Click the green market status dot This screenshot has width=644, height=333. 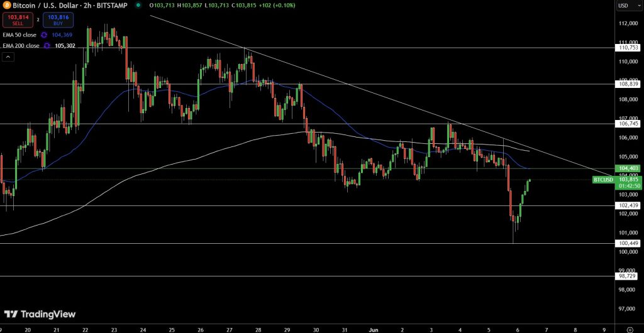click(138, 5)
